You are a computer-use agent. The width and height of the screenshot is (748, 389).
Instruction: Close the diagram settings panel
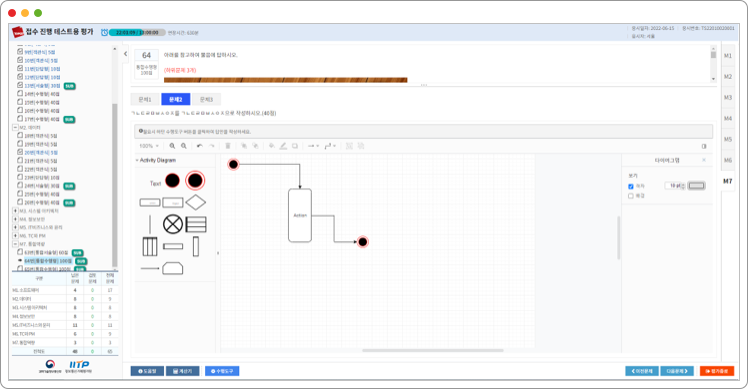coord(704,160)
